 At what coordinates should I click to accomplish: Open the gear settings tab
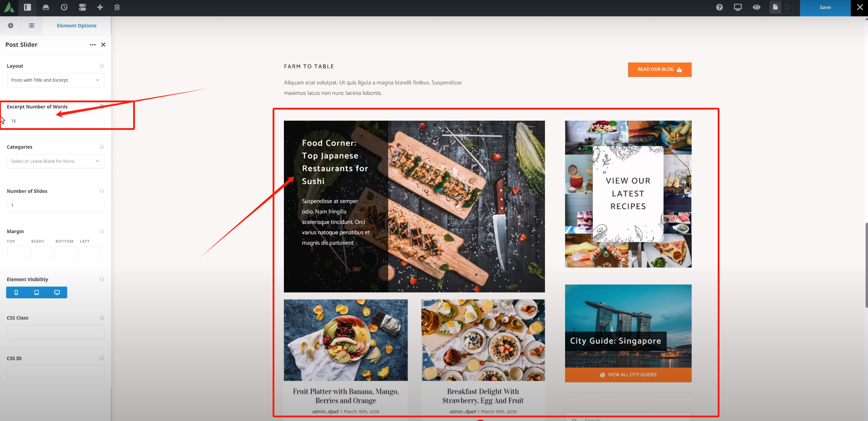click(x=10, y=26)
